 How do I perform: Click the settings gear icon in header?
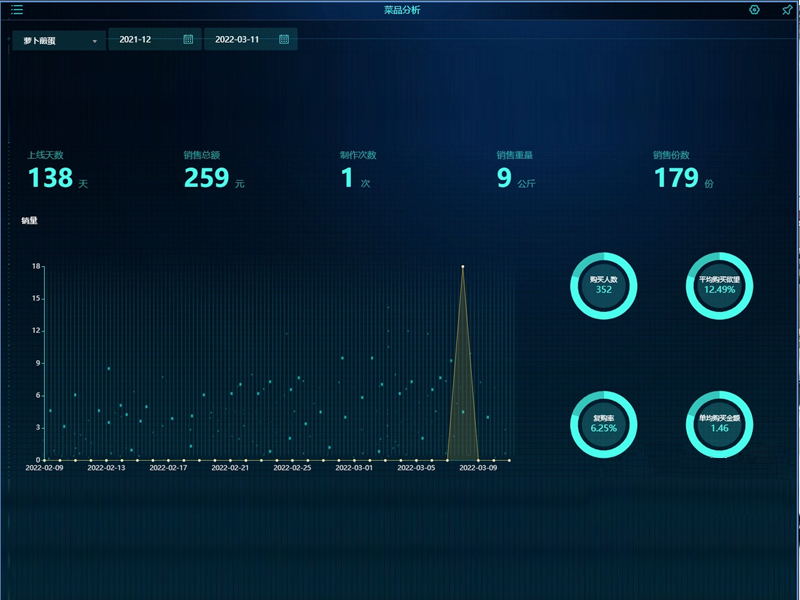point(754,10)
